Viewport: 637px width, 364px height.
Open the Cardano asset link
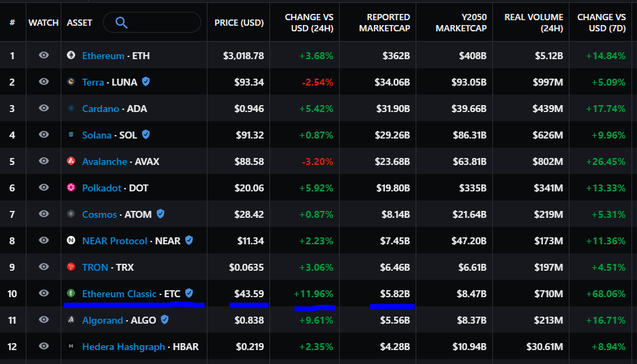(x=101, y=109)
